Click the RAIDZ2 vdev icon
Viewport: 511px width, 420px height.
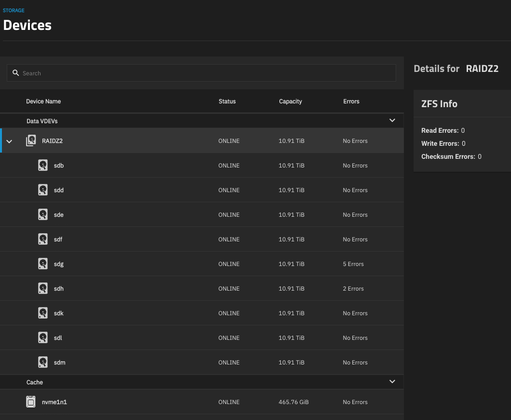(30, 140)
